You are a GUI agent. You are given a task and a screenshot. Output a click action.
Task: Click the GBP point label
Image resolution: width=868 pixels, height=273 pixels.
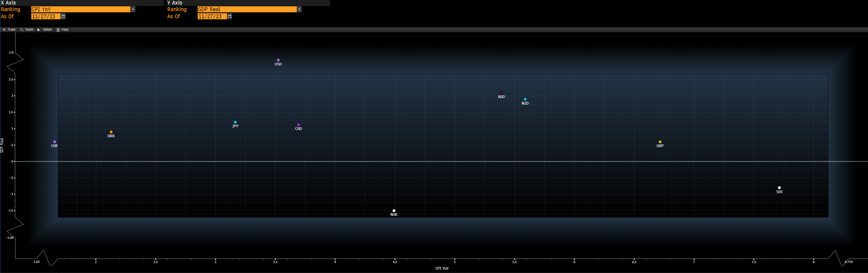click(660, 146)
